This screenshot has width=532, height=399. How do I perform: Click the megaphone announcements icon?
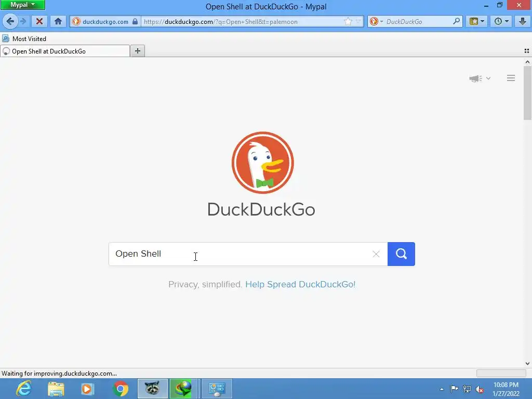pos(476,78)
